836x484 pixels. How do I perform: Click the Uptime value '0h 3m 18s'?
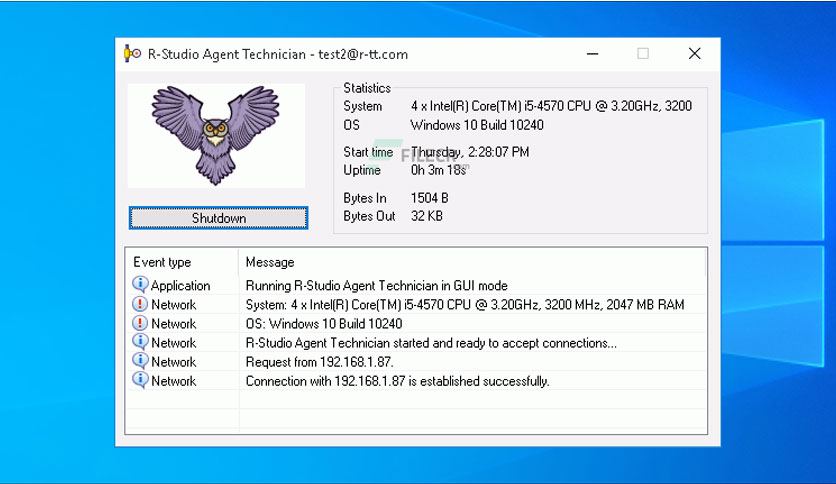coord(438,170)
